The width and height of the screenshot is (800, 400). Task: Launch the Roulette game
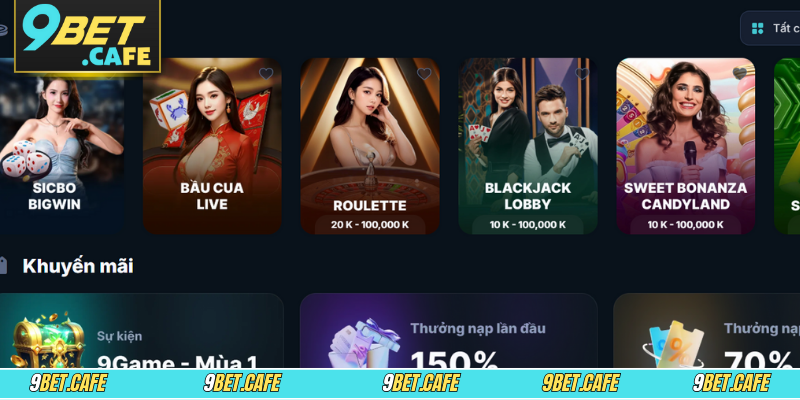370,146
